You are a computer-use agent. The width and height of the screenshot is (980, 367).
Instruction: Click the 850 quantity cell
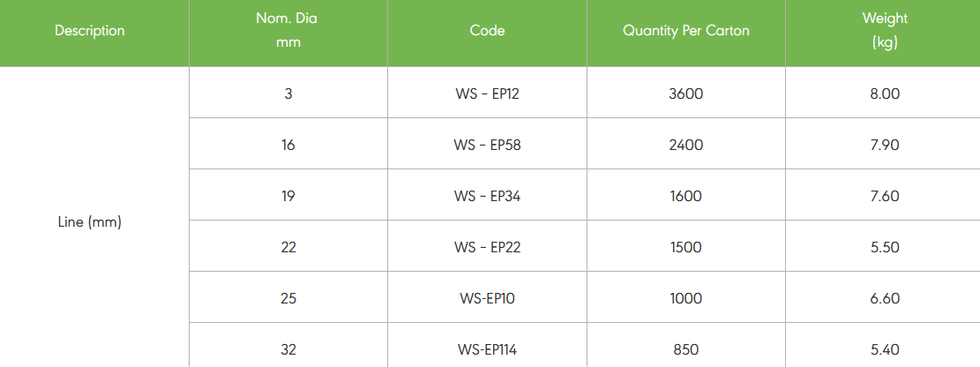pos(686,349)
